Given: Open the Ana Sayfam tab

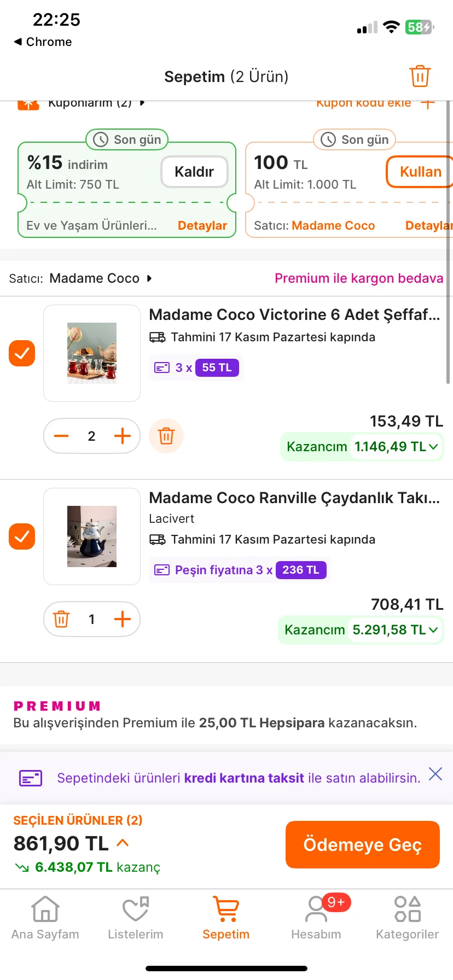Looking at the screenshot, I should [45, 919].
